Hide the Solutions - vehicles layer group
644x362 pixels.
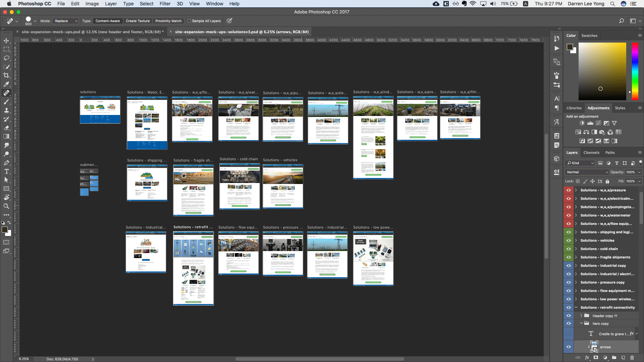coord(569,240)
